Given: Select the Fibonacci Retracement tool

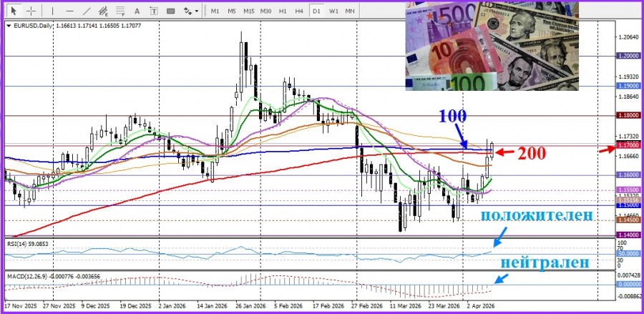Looking at the screenshot, I should tap(120, 11).
